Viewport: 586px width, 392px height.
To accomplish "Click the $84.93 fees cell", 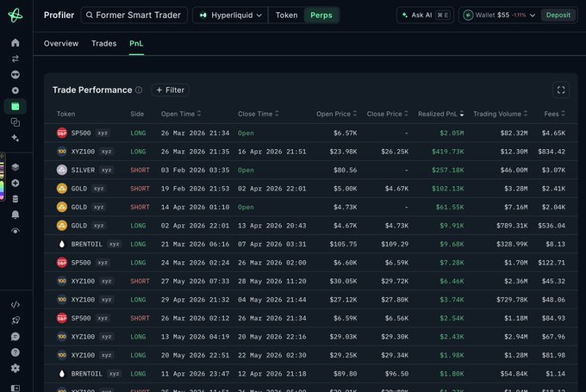I will click(x=555, y=318).
